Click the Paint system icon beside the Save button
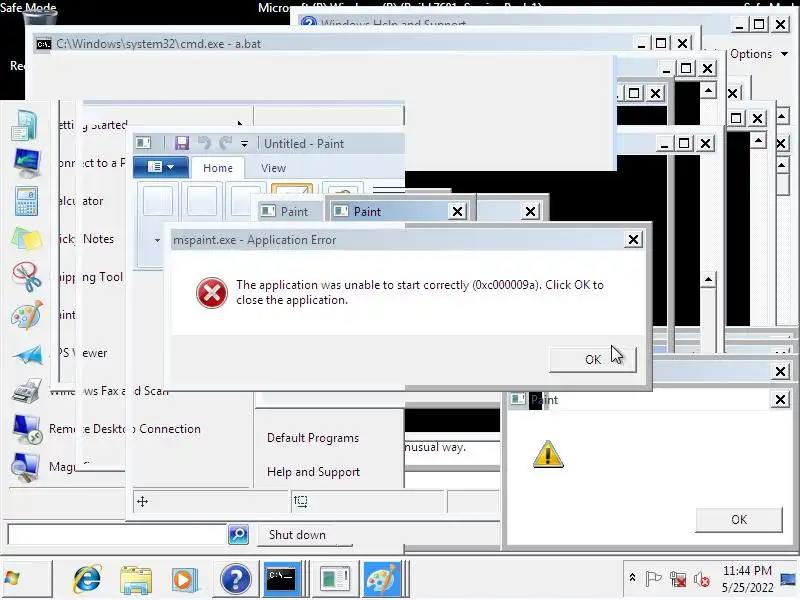 coord(143,143)
